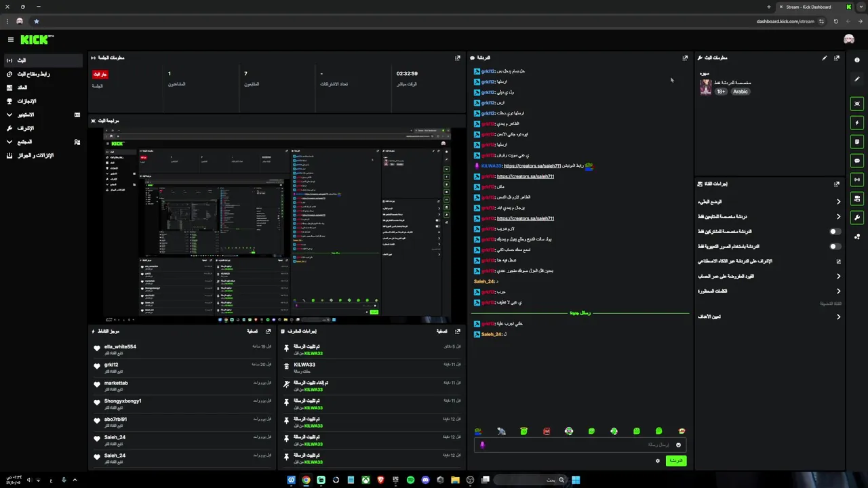Open creators.saleh711 link from KILWA33
Viewport: 868px width, 488px height.
532,166
